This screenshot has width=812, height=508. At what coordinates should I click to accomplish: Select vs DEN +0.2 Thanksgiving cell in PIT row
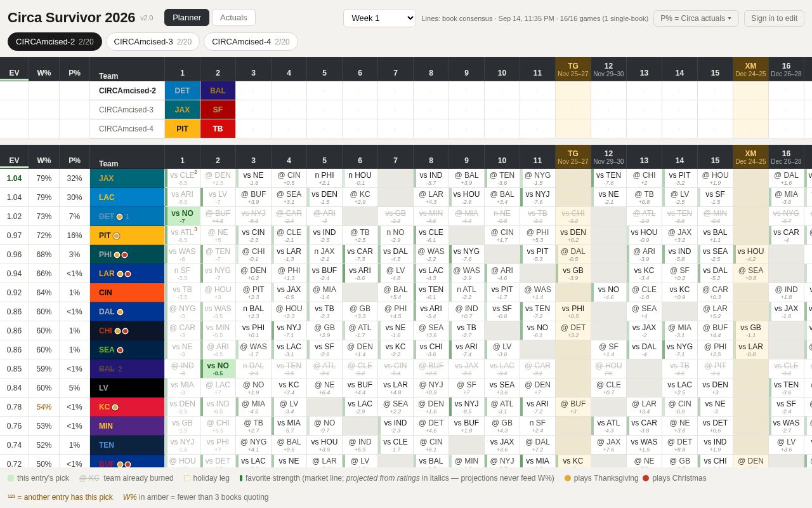coord(573,236)
